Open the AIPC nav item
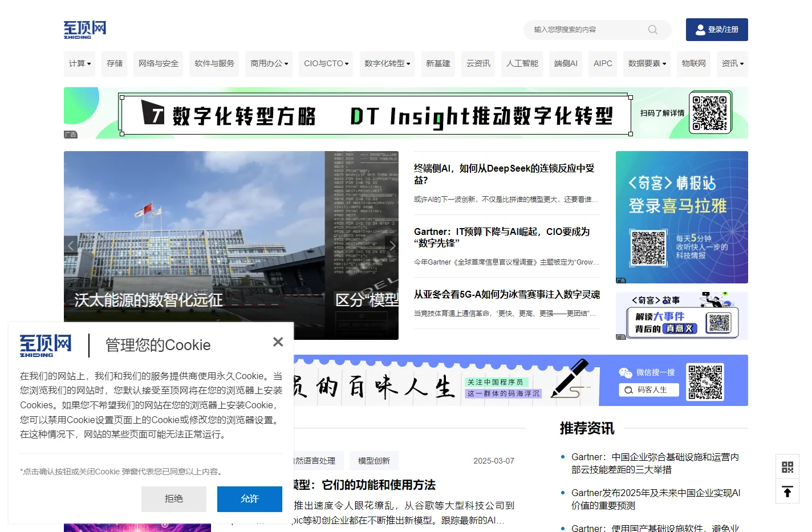This screenshot has width=812, height=532. 603,64
